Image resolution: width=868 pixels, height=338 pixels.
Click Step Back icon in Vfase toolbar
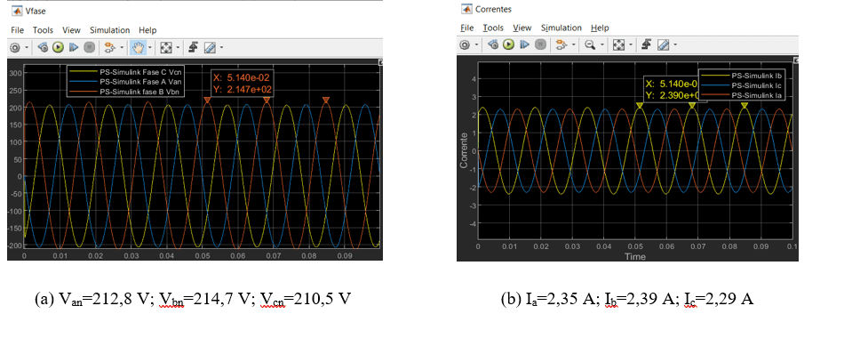point(44,48)
